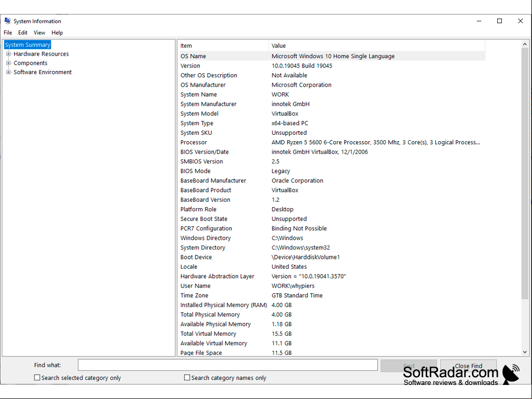Image resolution: width=532 pixels, height=399 pixels.
Task: Click the WORK\whypiers value
Action: (293, 286)
